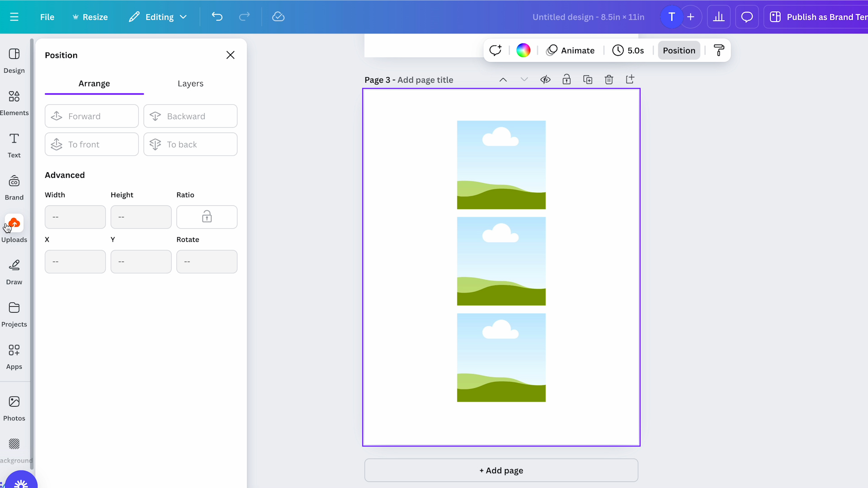The image size is (868, 488).
Task: Switch to the Layers tab
Action: point(190,84)
